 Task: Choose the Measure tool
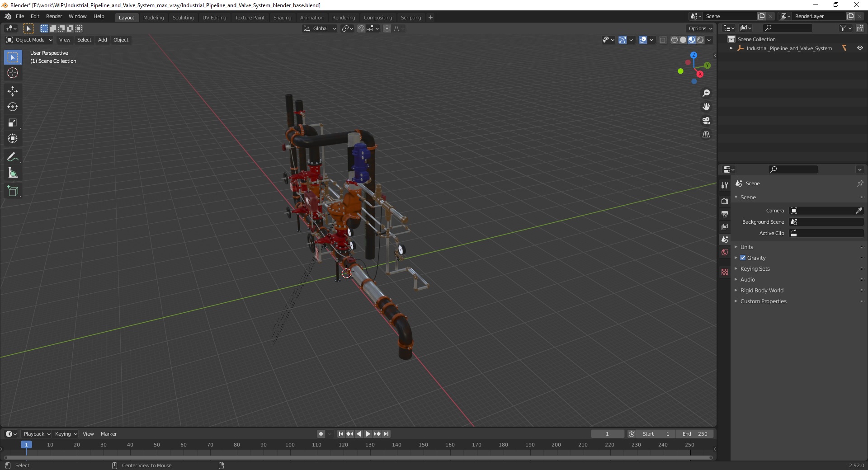point(13,173)
